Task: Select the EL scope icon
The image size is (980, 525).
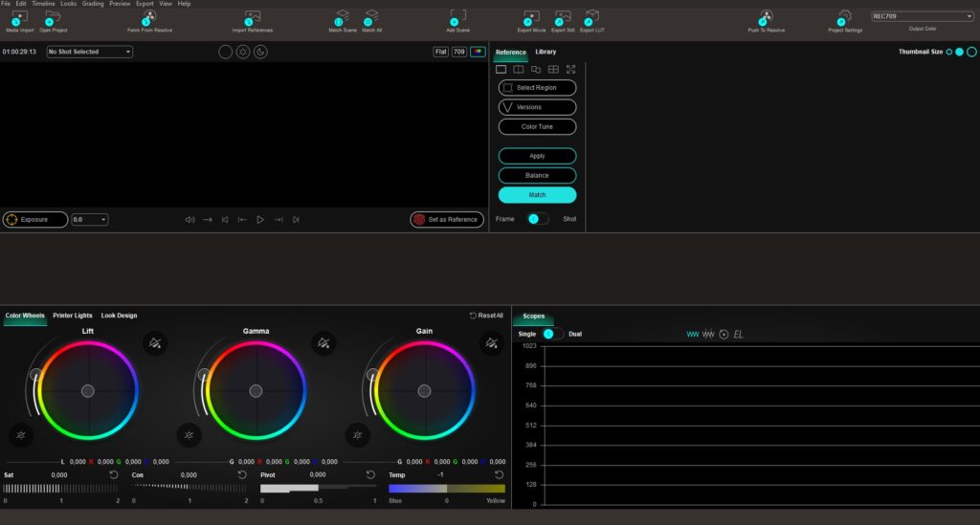Action: pos(738,335)
